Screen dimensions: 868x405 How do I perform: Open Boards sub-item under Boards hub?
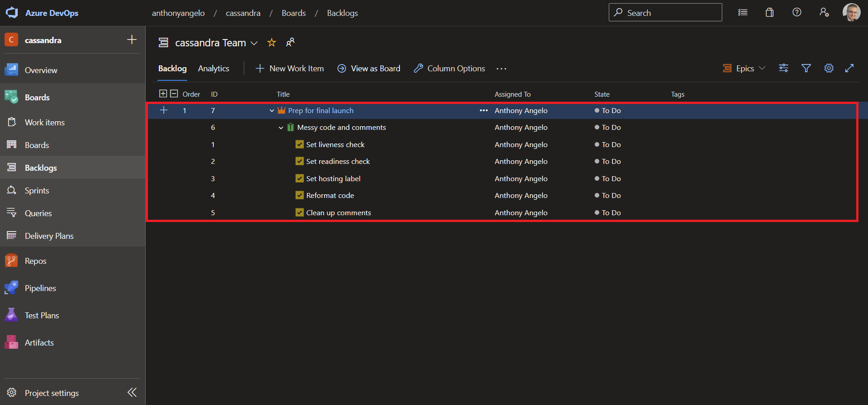coord(73,145)
